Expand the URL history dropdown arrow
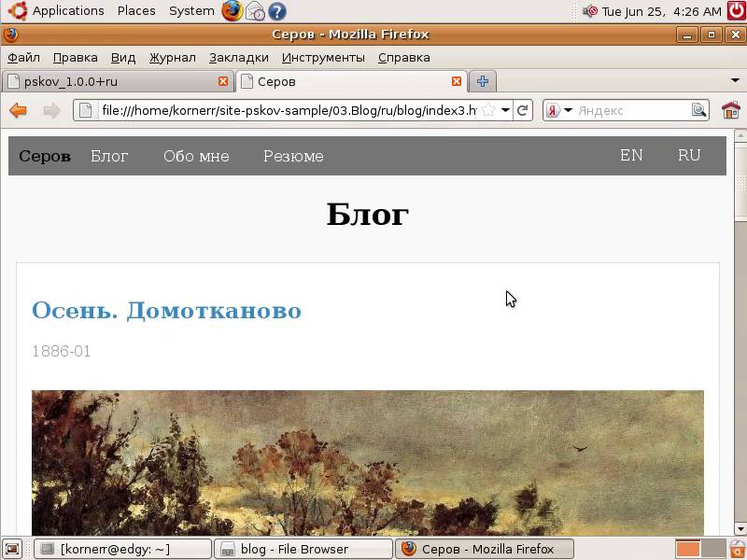Screen dimensions: 747x560 [505, 110]
